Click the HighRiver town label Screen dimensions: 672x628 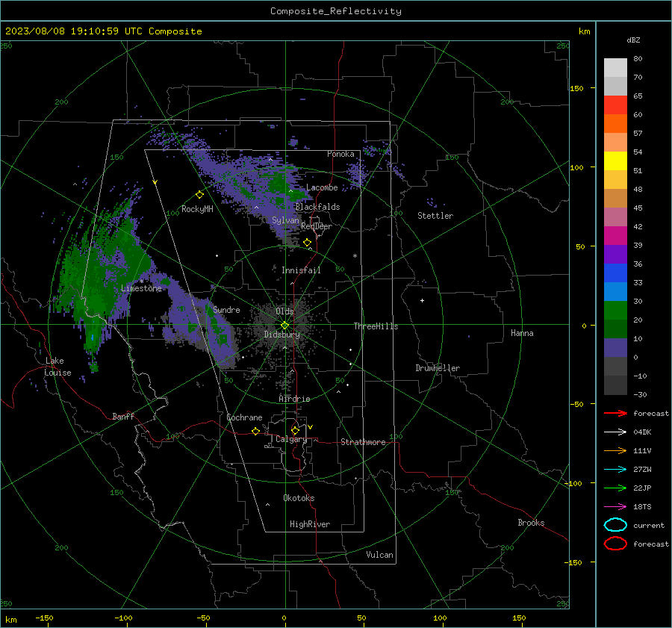click(310, 524)
